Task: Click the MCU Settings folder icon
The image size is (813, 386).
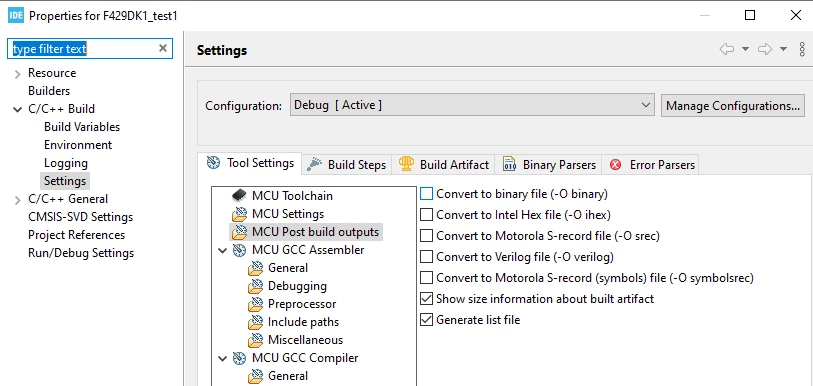Action: point(239,214)
